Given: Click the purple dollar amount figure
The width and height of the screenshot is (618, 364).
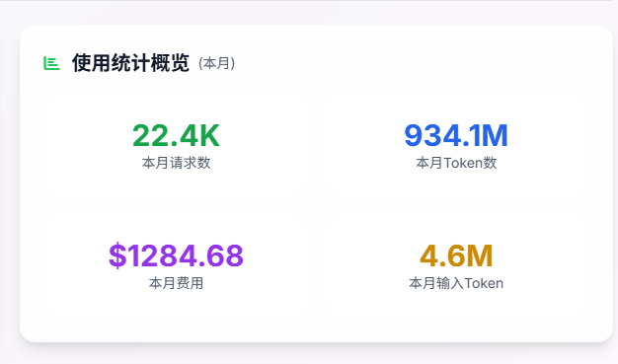Looking at the screenshot, I should 176,255.
